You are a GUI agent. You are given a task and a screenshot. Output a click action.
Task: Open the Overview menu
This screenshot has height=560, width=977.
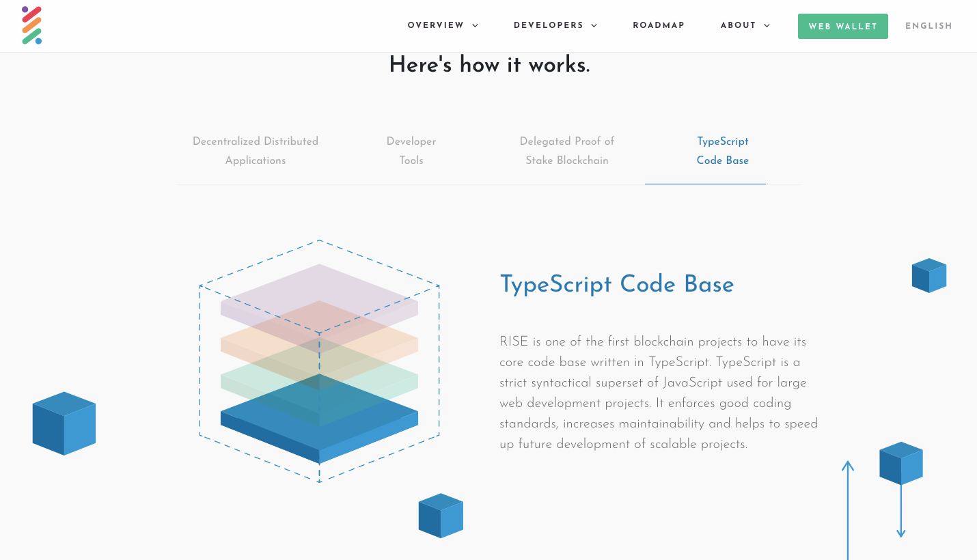point(436,25)
